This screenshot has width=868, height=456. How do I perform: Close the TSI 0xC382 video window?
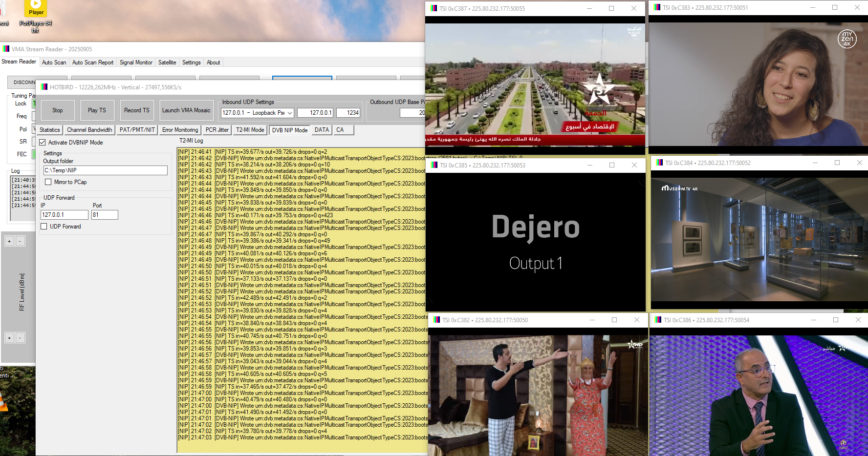(636, 320)
